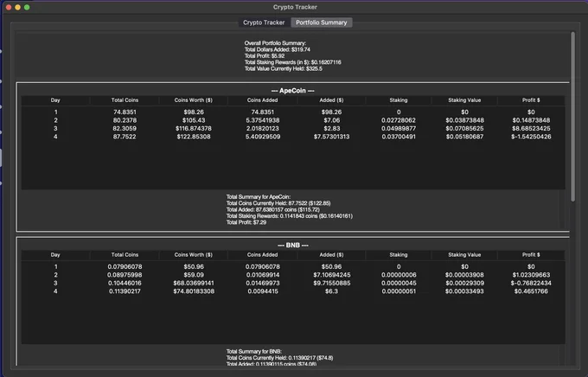Click Added ($) cell $2.83
The image size is (588, 377).
pos(331,129)
